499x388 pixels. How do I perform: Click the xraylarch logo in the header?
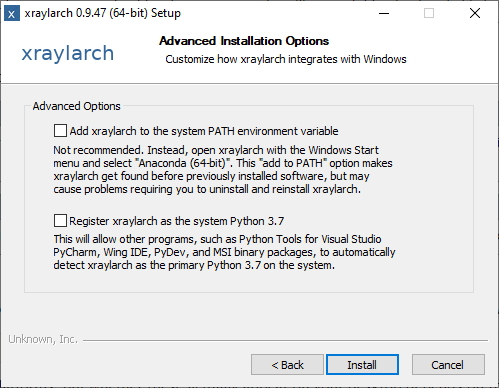(x=68, y=53)
